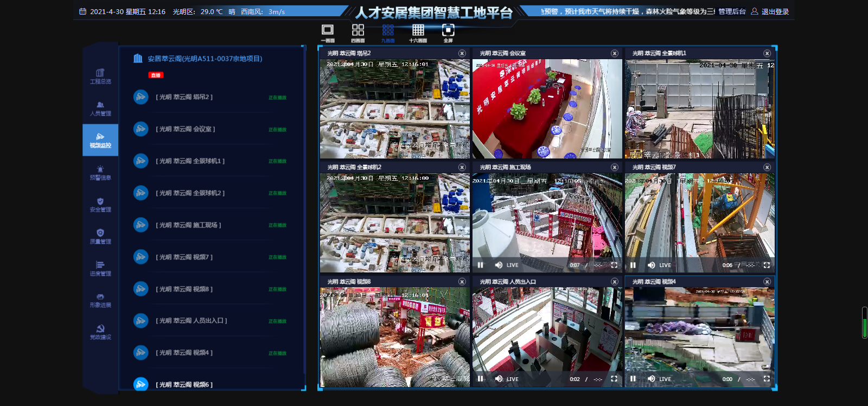Open 预警信息 in the sidebar
Viewport: 868px width, 406px height.
pyautogui.click(x=100, y=173)
